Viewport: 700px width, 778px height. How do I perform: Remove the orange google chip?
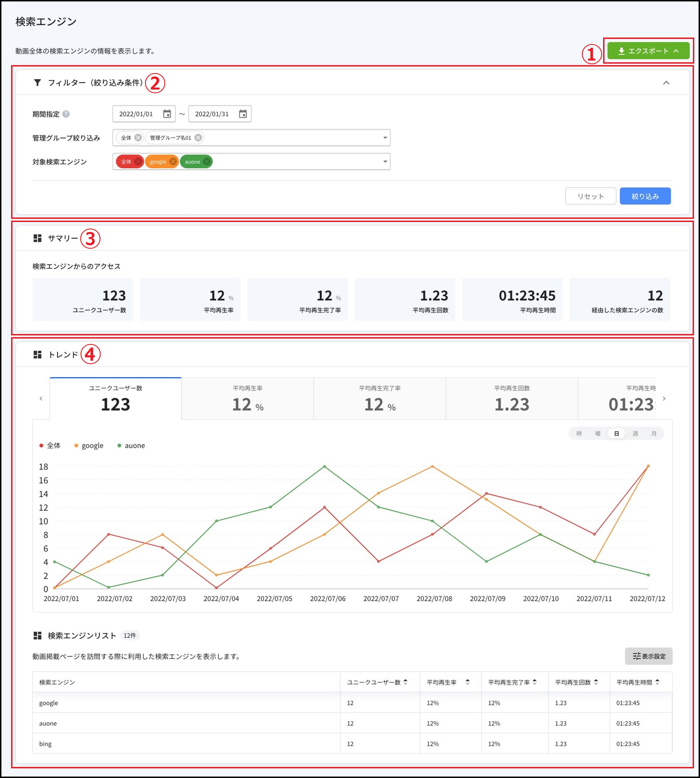point(173,161)
